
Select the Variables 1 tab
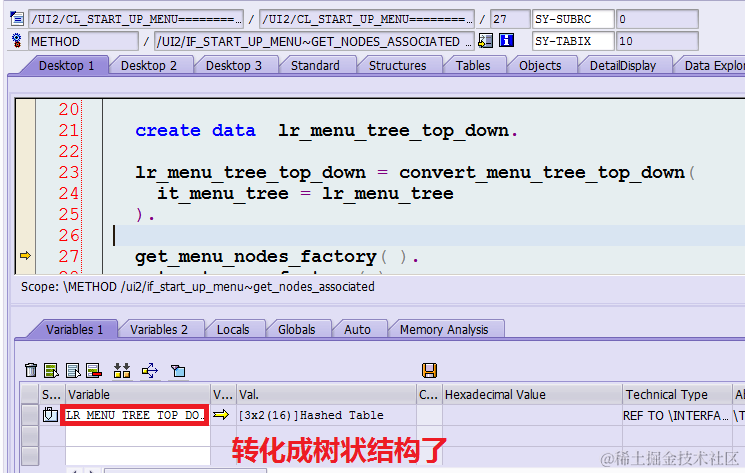[x=75, y=330]
